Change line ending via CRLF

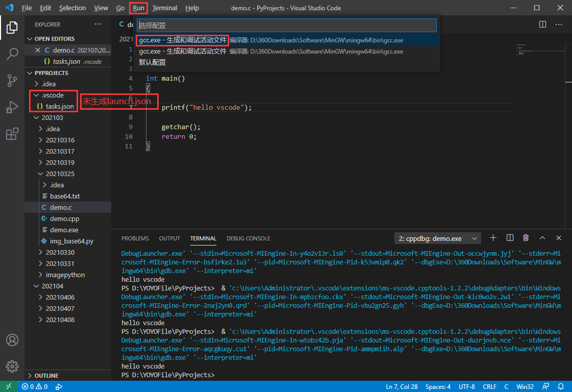(x=489, y=386)
